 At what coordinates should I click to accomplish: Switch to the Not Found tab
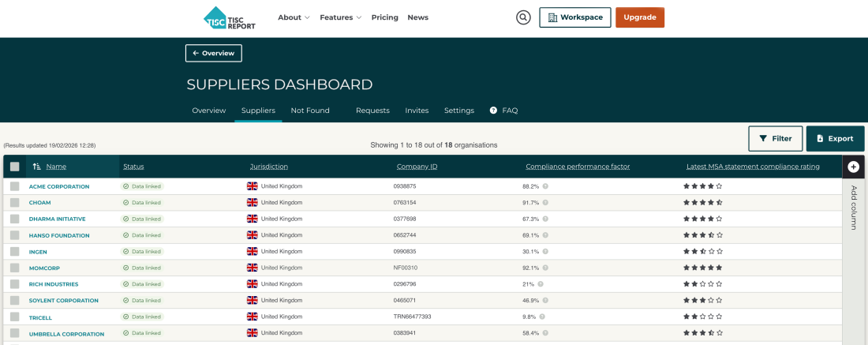click(310, 111)
